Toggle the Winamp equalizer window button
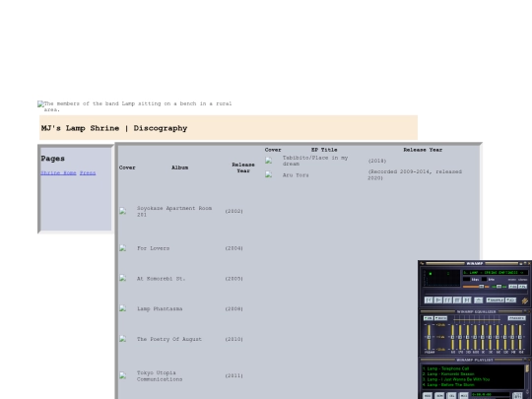 click(x=512, y=287)
